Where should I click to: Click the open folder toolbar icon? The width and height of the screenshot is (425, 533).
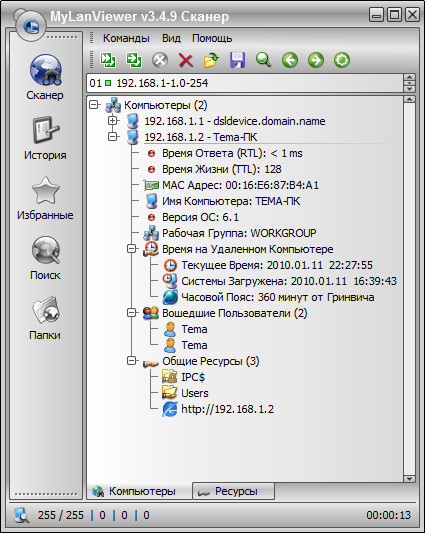pos(211,60)
